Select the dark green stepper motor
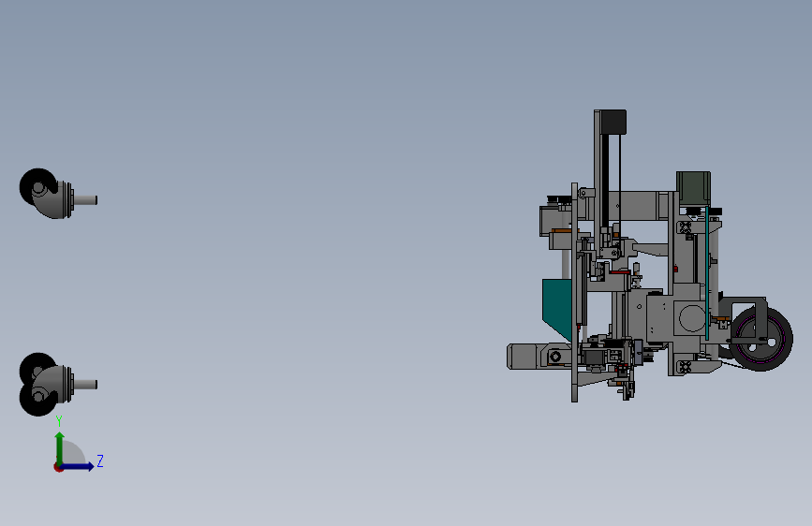Viewport: 812px width, 526px height. 693,189
